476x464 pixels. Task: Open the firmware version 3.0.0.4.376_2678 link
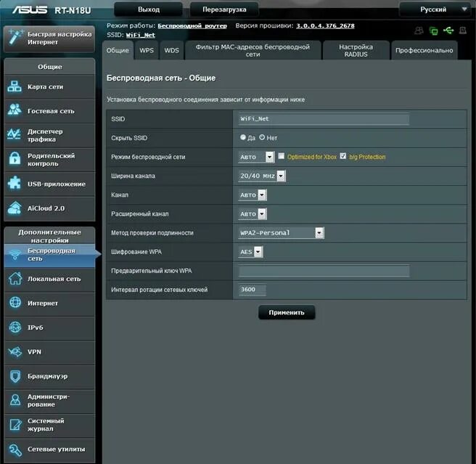325,26
